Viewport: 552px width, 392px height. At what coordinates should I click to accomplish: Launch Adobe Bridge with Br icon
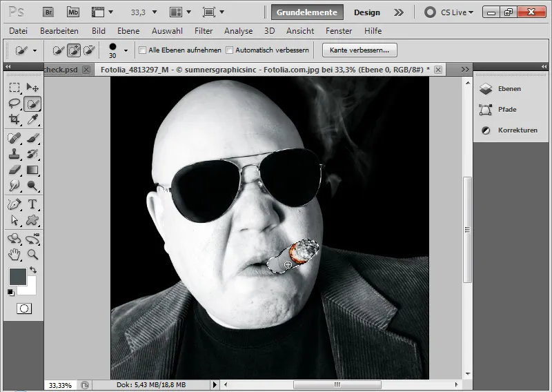pos(48,12)
